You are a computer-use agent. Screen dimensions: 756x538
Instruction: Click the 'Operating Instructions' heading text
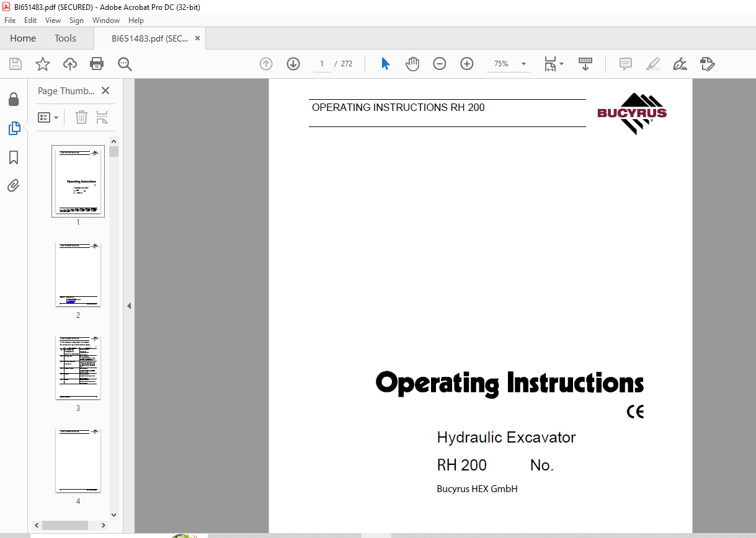click(510, 383)
